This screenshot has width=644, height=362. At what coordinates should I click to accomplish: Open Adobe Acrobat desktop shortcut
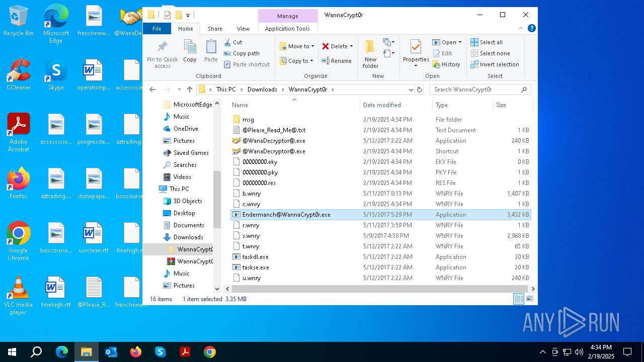pos(19,133)
